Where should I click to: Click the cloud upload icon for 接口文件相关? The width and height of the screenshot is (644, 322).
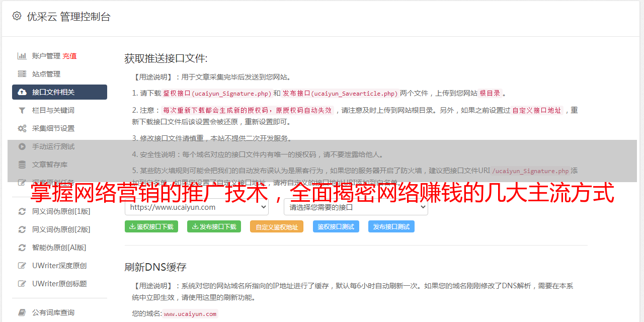[x=22, y=92]
